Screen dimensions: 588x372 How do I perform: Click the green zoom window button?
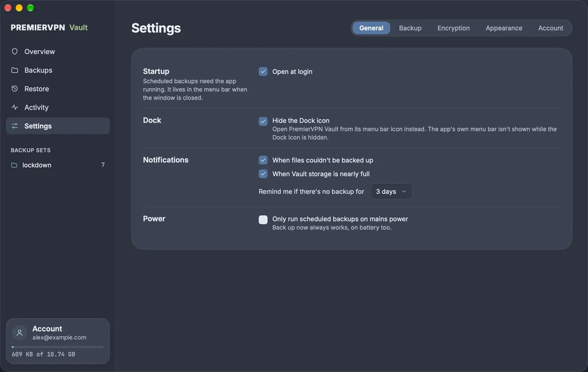[x=31, y=8]
